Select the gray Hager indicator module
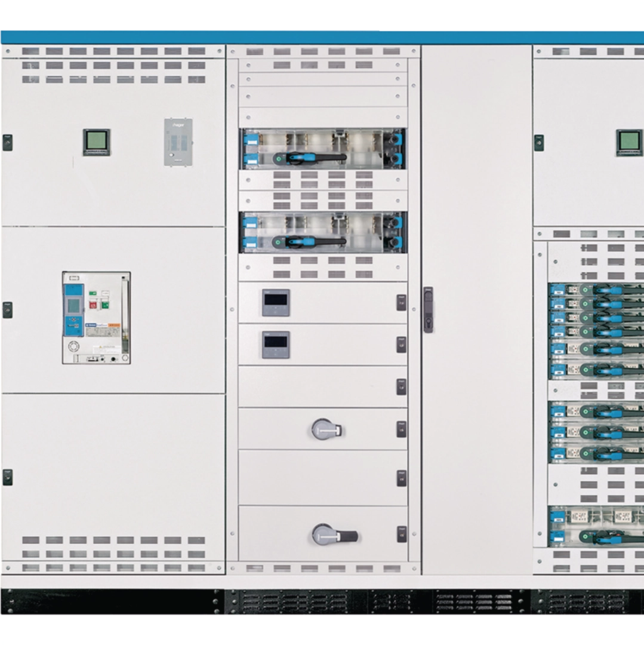Screen dimensions: 644x645 pyautogui.click(x=178, y=142)
